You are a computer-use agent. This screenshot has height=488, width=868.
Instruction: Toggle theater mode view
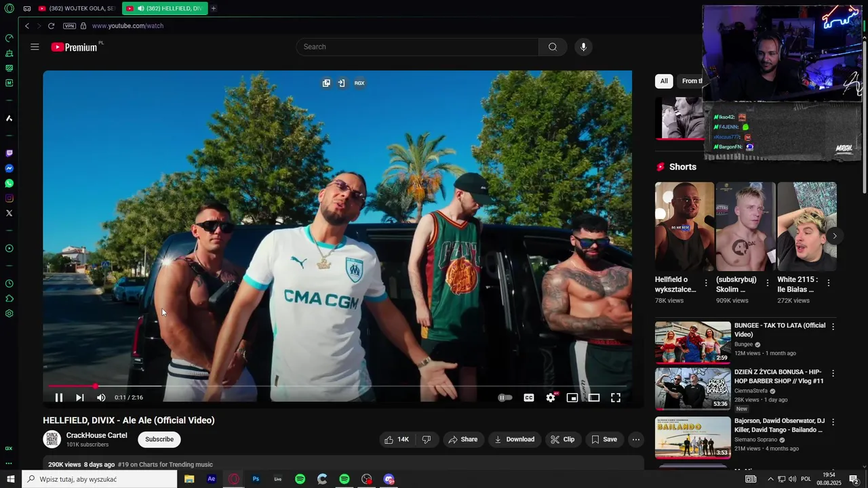coord(594,398)
